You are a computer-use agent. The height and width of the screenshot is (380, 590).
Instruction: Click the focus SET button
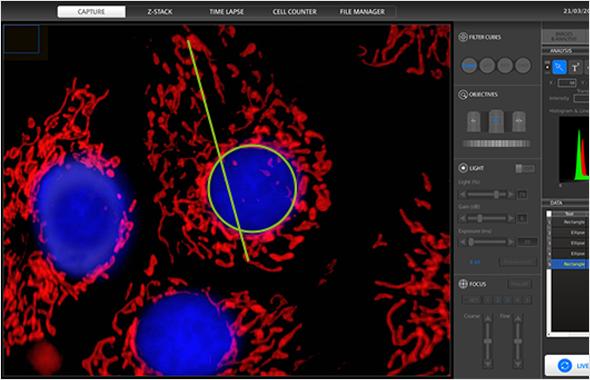tap(472, 300)
